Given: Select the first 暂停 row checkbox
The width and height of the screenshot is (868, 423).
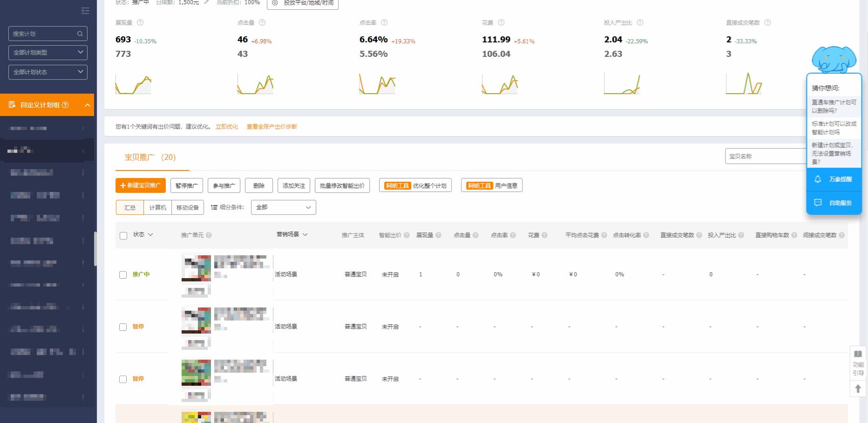Looking at the screenshot, I should click(123, 327).
